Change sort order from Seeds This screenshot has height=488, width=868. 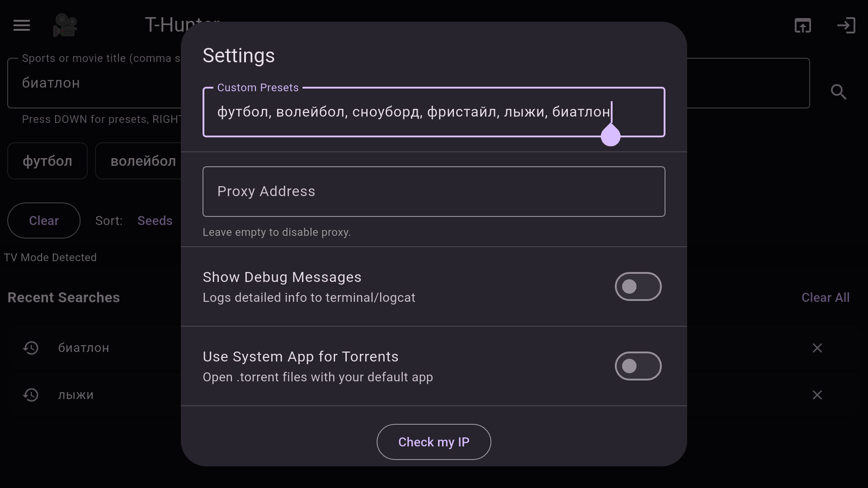click(155, 221)
